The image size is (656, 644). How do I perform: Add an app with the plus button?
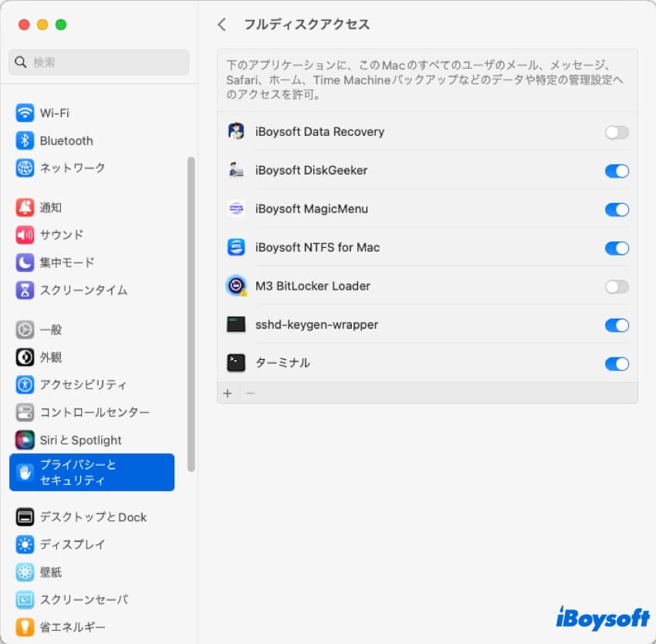coord(228,393)
